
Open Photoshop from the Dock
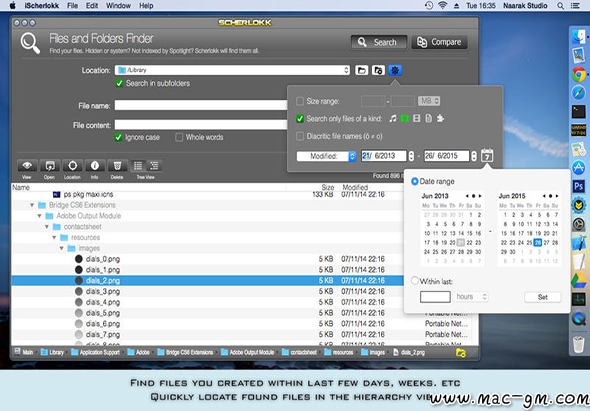pyautogui.click(x=579, y=186)
